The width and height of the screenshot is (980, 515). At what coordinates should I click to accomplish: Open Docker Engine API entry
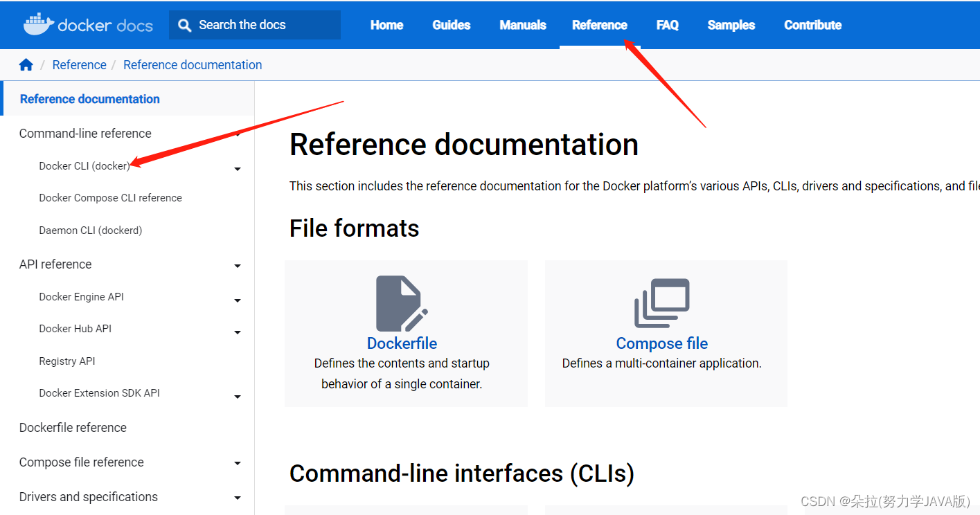[x=82, y=297]
